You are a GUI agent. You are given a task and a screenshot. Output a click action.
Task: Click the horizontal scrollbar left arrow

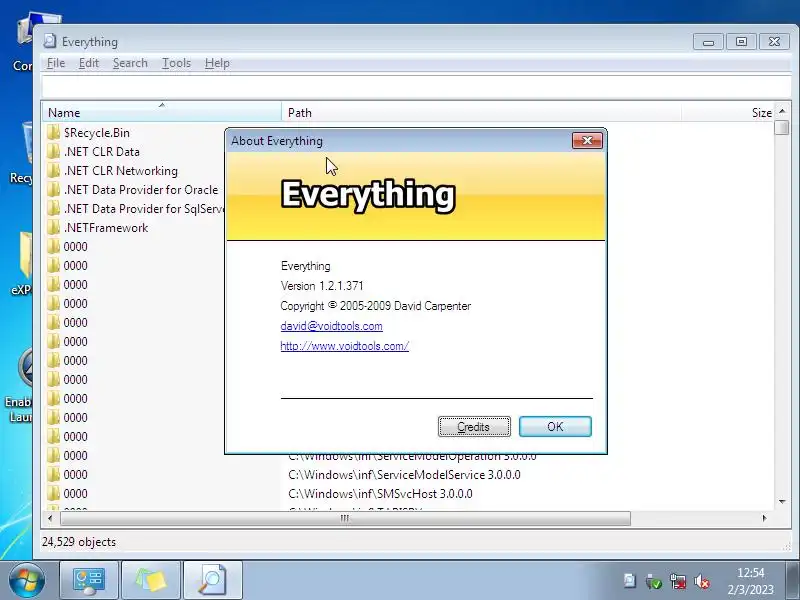click(x=49, y=518)
